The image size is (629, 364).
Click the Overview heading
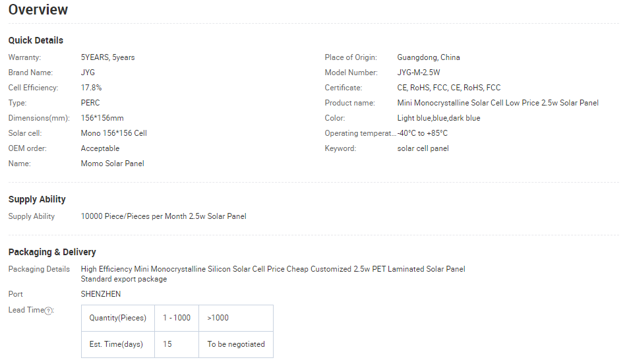click(38, 10)
